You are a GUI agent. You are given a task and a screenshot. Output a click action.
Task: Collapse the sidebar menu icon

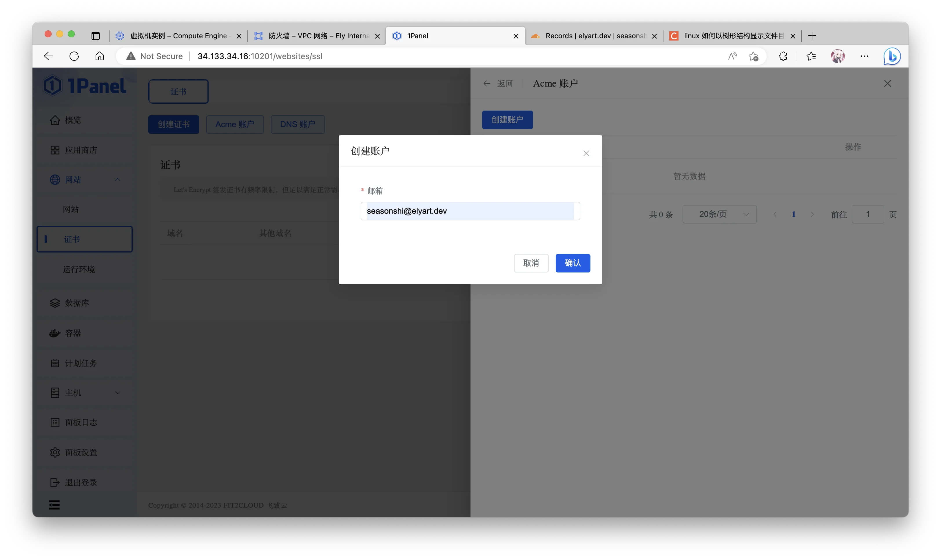(x=54, y=505)
